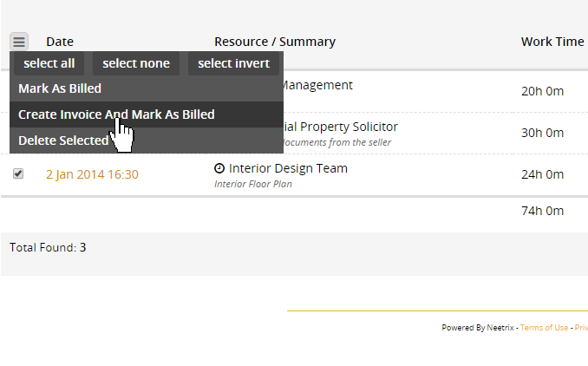The image size is (588, 366).
Task: Open the partially visible Privacy footer link
Action: (x=581, y=327)
